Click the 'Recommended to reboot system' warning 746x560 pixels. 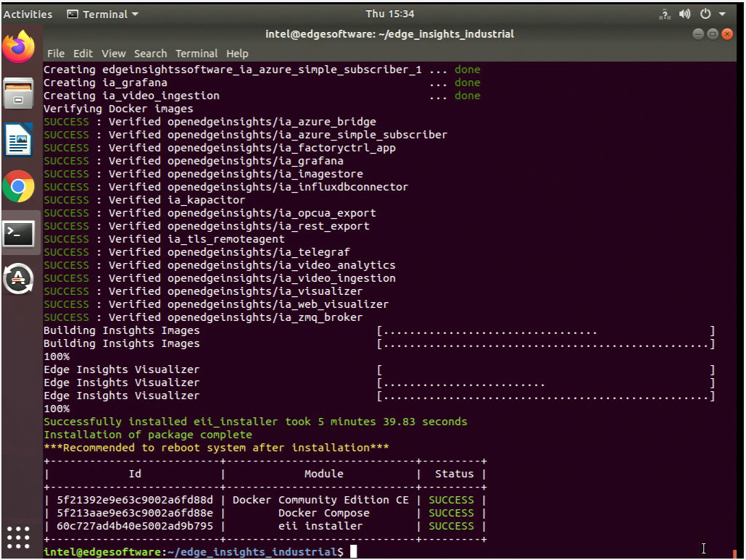click(216, 448)
